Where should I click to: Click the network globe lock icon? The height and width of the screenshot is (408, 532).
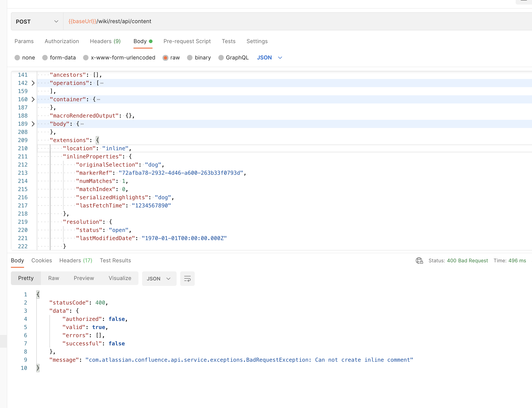419,261
